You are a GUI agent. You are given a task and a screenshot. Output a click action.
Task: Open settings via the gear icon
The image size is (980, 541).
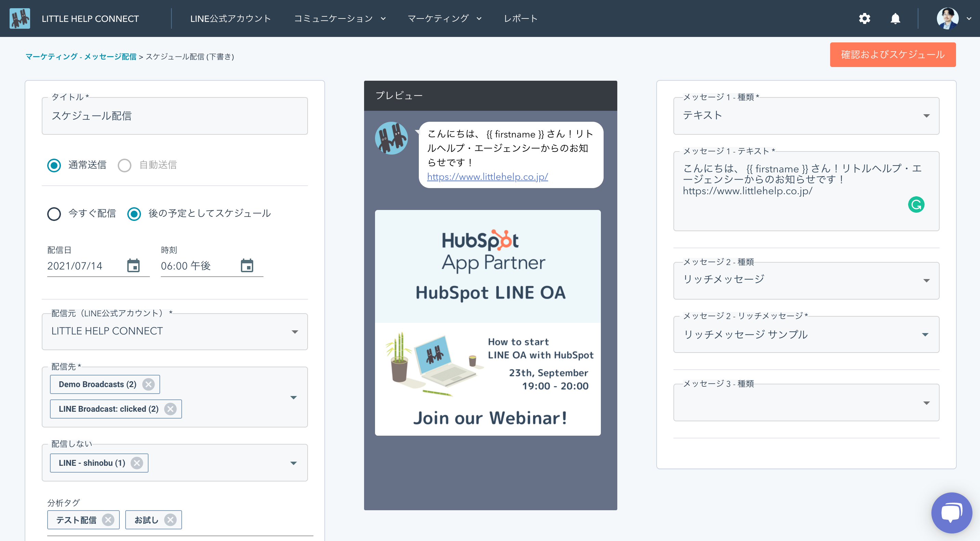click(x=864, y=18)
